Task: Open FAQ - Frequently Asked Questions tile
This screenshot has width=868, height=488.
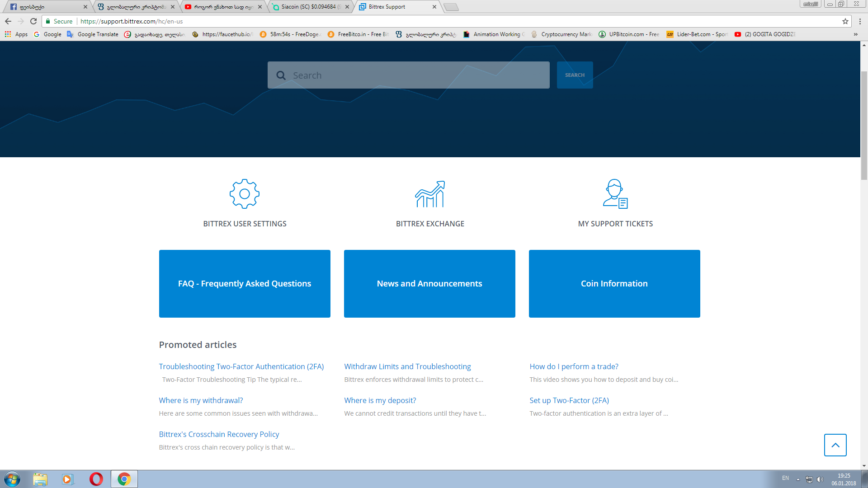Action: pyautogui.click(x=245, y=284)
